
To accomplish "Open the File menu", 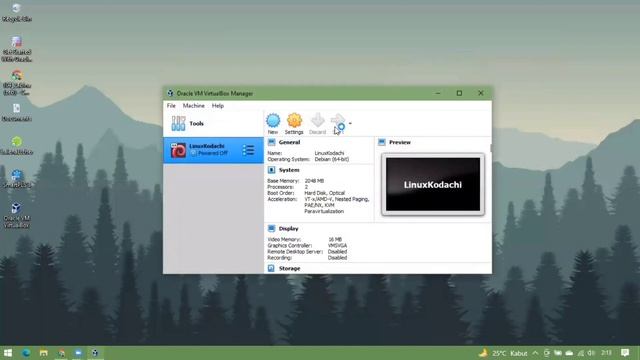I will click(171, 106).
